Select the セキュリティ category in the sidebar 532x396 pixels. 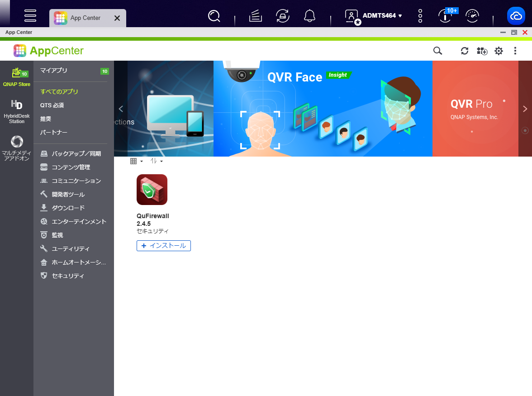pyautogui.click(x=68, y=276)
